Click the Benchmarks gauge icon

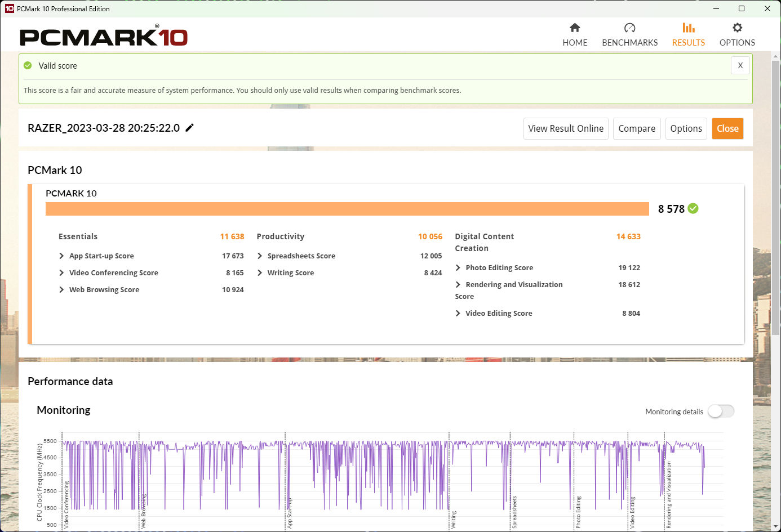[x=630, y=28]
